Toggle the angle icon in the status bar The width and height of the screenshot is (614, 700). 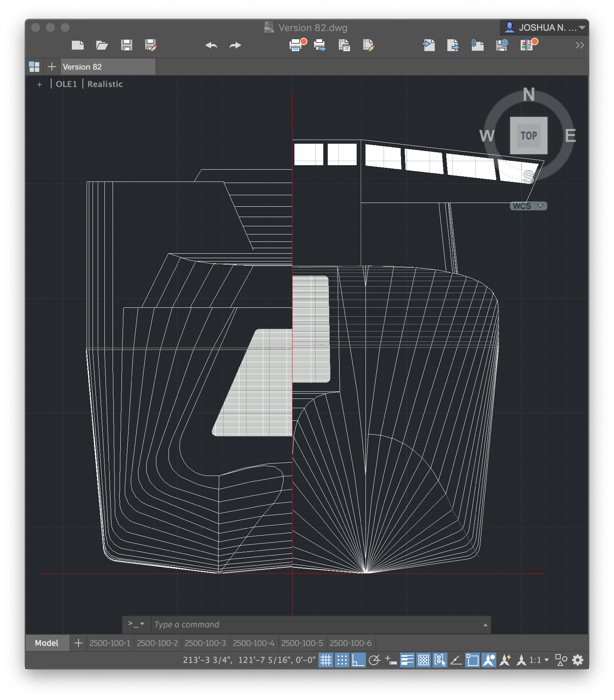point(456,660)
